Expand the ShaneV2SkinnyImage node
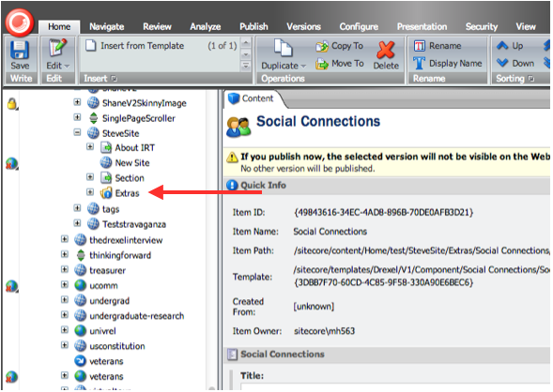 [77, 102]
